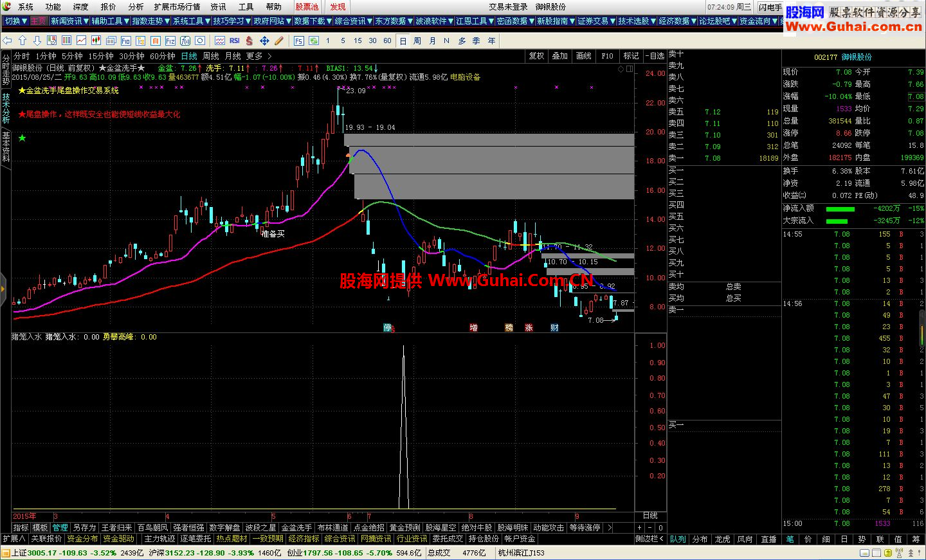Viewport: 926px width, 560px height.
Task: Expand the 扩展 panel at bottom left
Action: pyautogui.click(x=14, y=539)
